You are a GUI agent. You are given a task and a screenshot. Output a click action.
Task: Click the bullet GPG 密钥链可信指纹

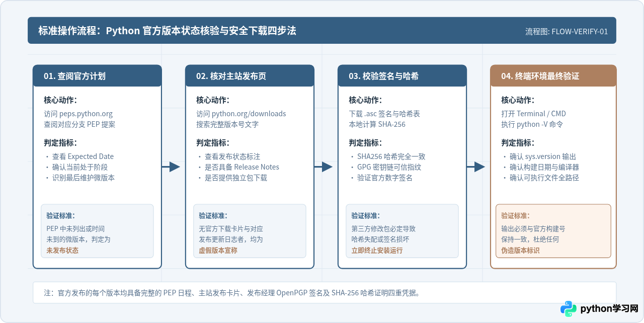tap(389, 167)
